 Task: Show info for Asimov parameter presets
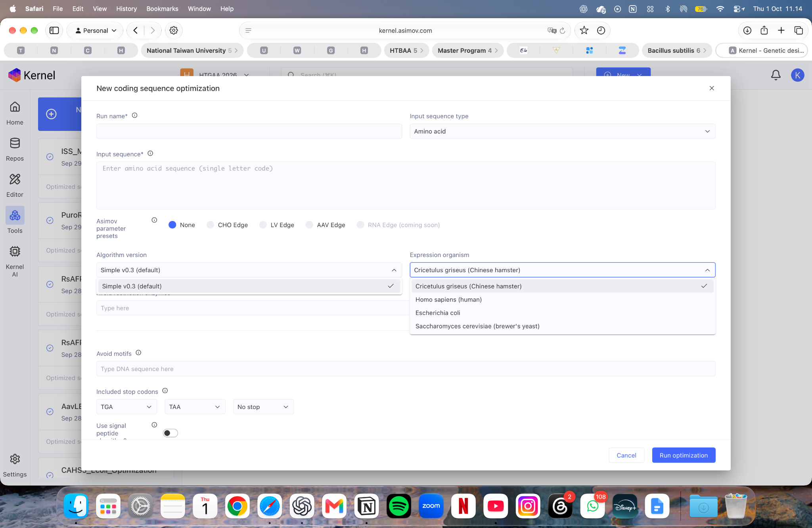tap(154, 220)
